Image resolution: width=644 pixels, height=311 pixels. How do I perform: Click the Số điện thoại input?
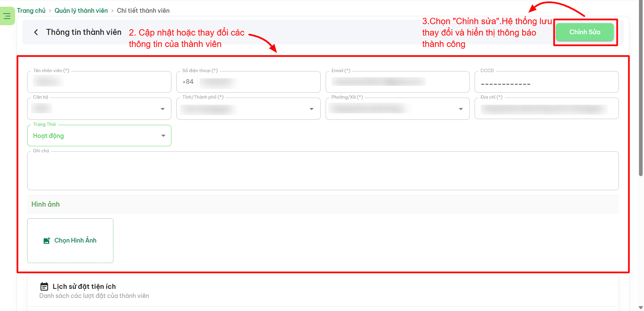[258, 82]
